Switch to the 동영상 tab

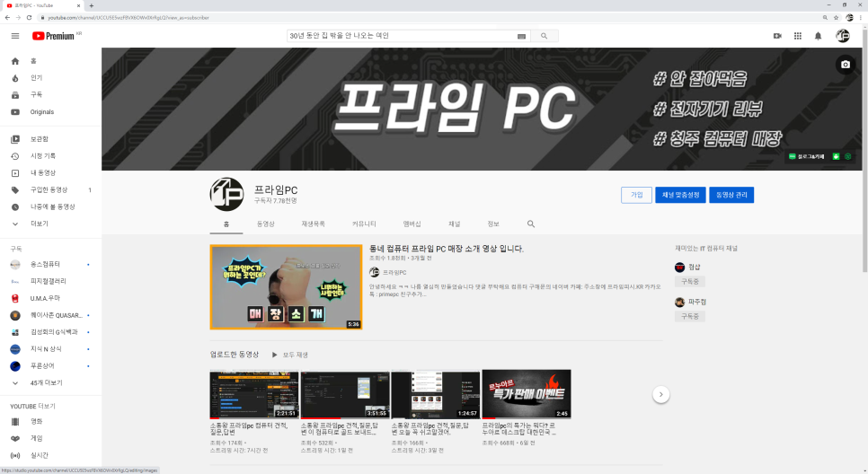tap(266, 224)
